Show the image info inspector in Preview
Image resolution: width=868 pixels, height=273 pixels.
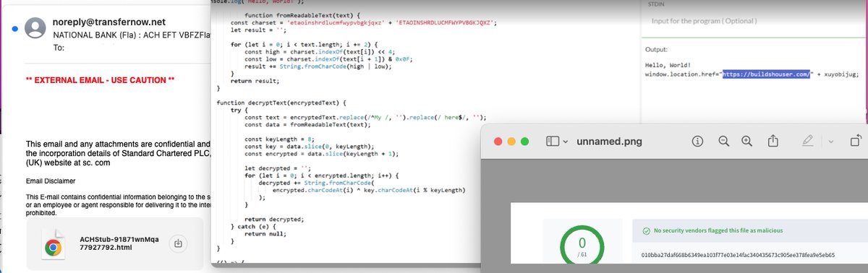(697, 141)
